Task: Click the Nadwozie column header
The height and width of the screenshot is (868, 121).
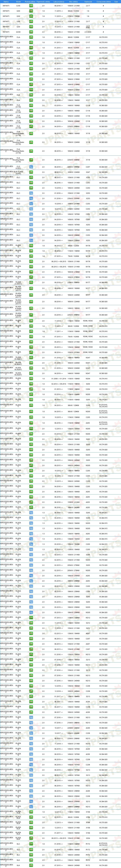Action: click(x=88, y=1)
